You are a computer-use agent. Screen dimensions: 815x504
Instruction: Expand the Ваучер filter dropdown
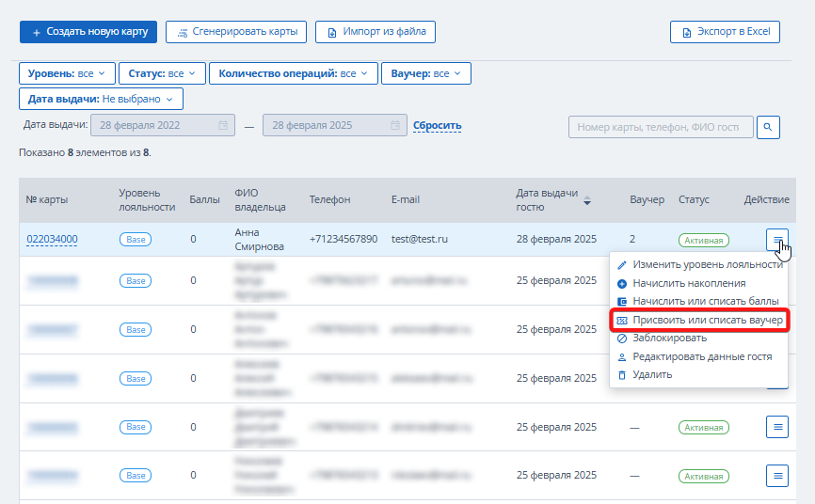click(x=426, y=73)
